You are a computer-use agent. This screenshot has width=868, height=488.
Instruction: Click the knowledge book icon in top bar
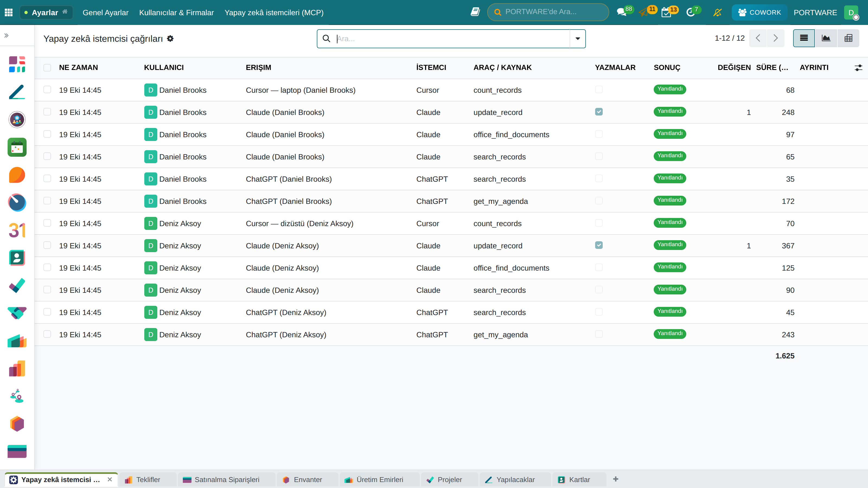click(475, 12)
